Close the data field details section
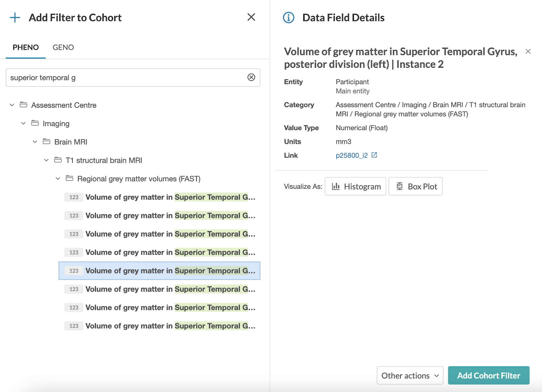 pos(528,51)
